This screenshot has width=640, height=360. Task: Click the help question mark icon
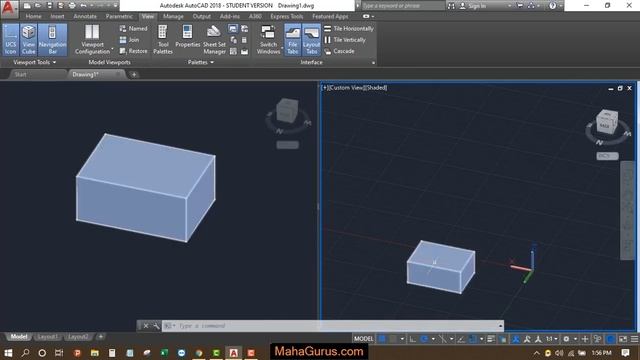tap(552, 6)
